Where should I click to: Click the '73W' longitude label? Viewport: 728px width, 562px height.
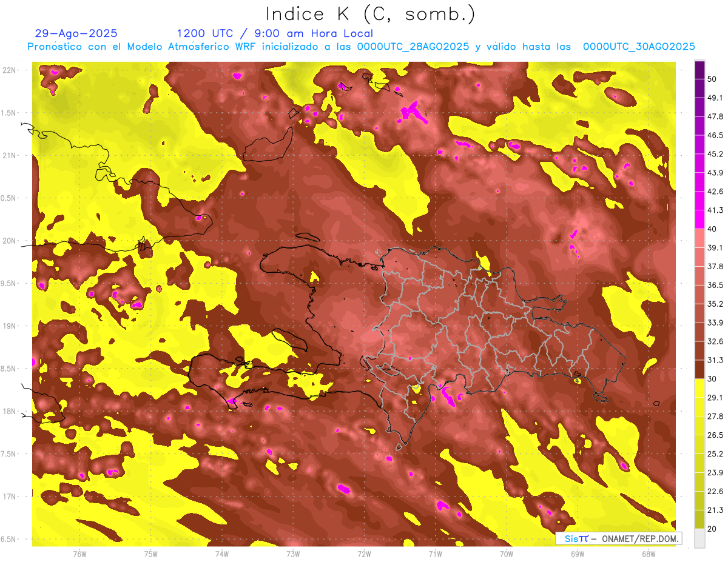point(293,554)
